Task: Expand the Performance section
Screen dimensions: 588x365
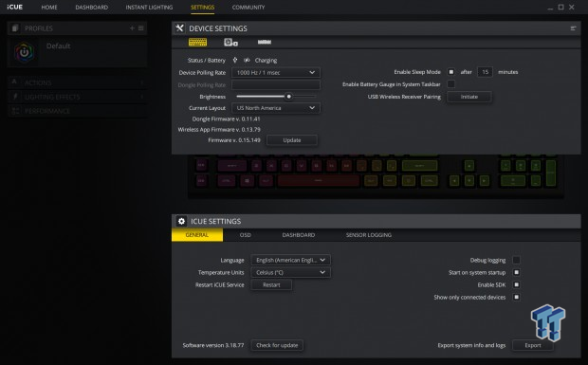Action: [77, 111]
